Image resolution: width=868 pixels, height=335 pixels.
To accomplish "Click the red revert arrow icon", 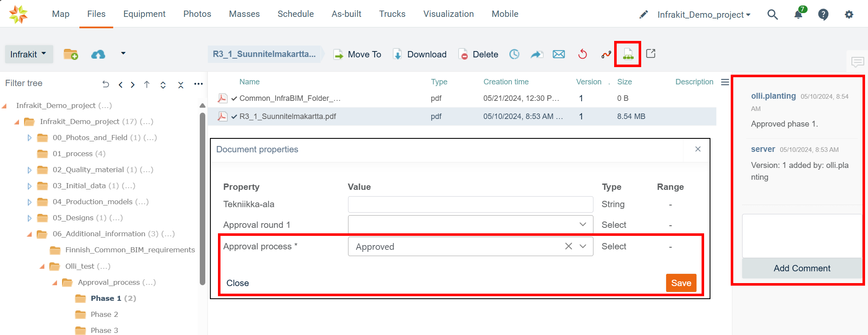I will pyautogui.click(x=582, y=54).
